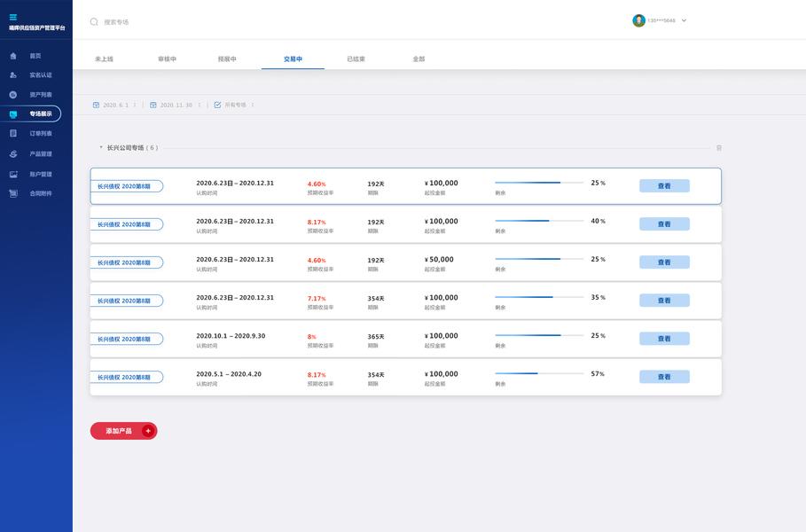Click the platform title under hamburger icon

point(37,27)
